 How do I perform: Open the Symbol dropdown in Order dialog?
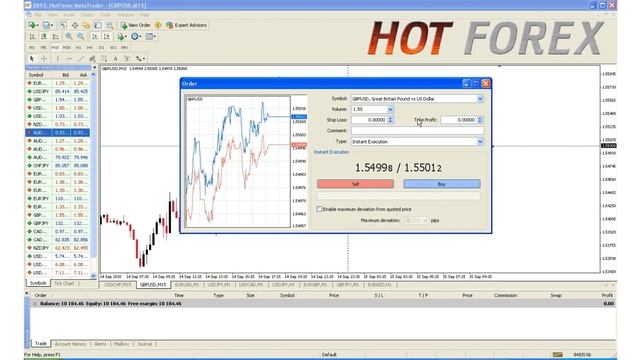[x=480, y=99]
